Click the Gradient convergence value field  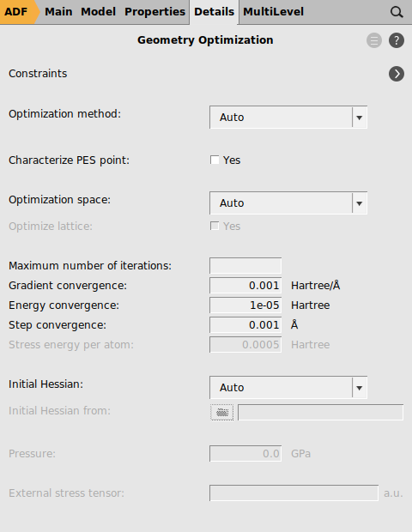(x=245, y=286)
